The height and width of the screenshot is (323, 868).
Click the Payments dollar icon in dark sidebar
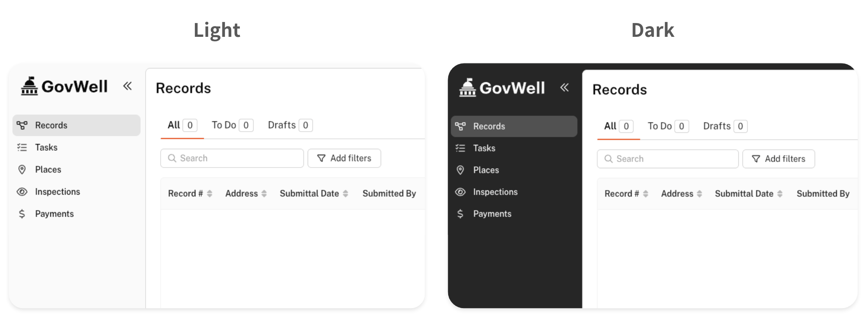[x=460, y=214]
